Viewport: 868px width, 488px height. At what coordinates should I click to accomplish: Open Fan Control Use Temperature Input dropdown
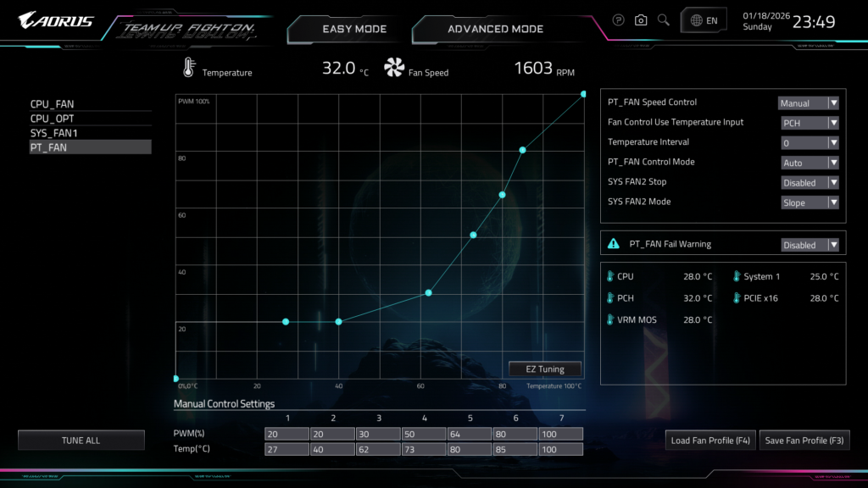click(x=809, y=123)
